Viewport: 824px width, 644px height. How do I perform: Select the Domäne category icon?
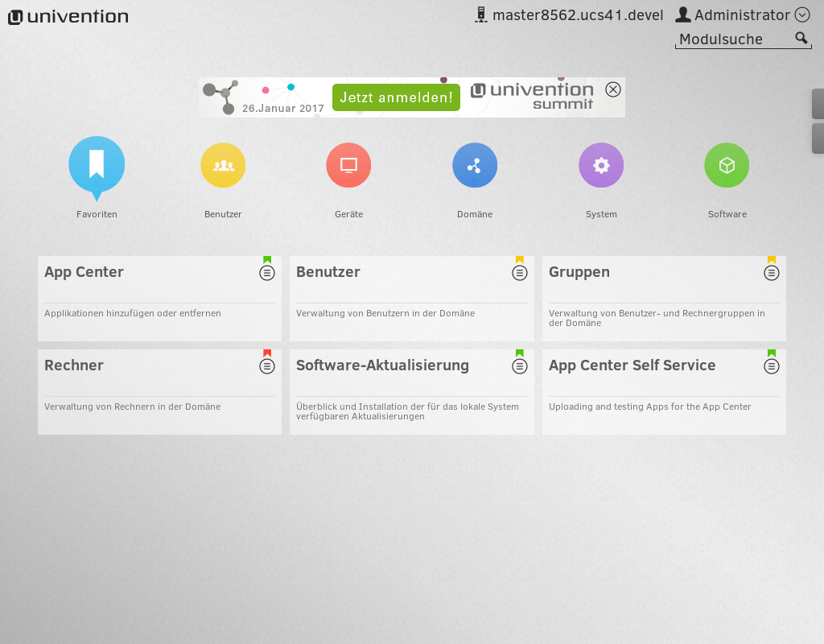(475, 165)
